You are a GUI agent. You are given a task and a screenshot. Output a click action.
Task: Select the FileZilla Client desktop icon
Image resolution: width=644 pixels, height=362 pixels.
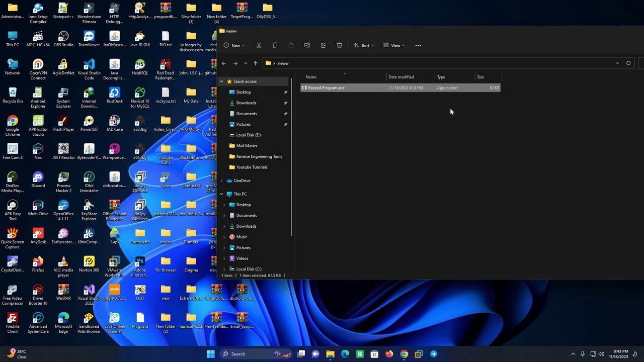point(13,323)
